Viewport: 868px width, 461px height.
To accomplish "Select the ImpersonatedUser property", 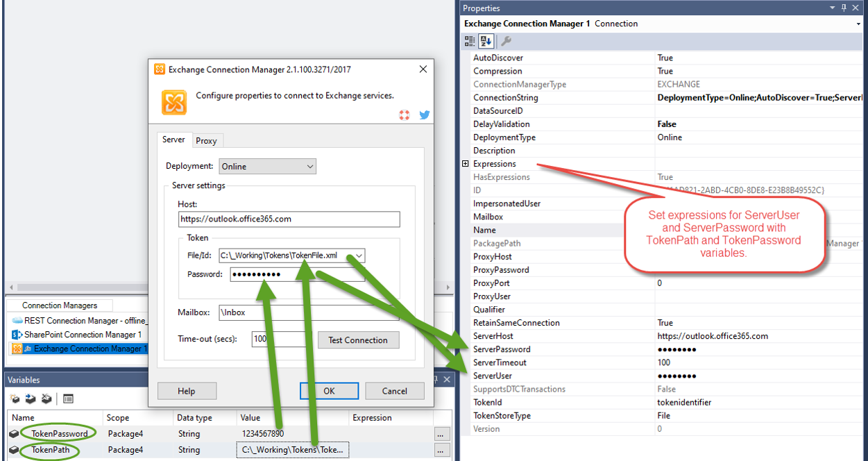I will coord(507,203).
